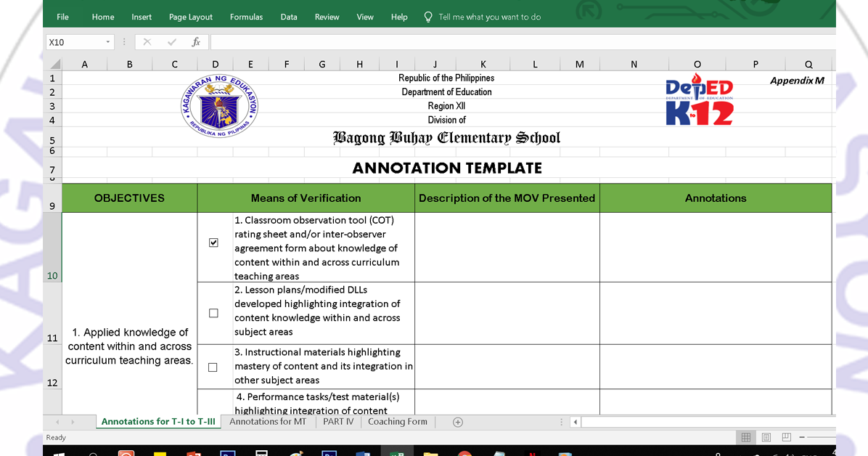Screen dimensions: 868x456
Task: Expand the formula bar options ellipsis
Action: (x=124, y=42)
